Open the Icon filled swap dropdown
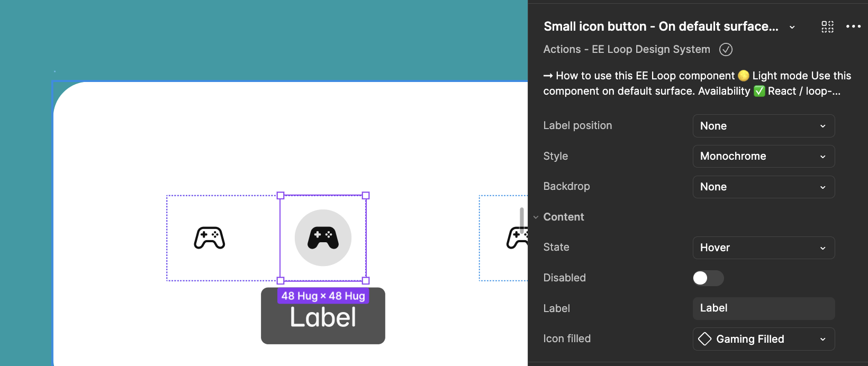The width and height of the screenshot is (868, 366). pyautogui.click(x=763, y=339)
